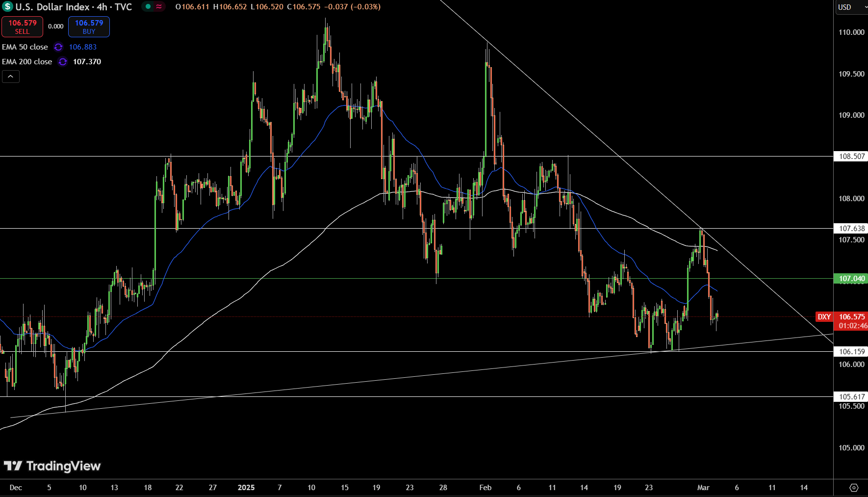Select the U.S. Dollar Index symbol title
The image size is (868, 497).
(x=74, y=7)
